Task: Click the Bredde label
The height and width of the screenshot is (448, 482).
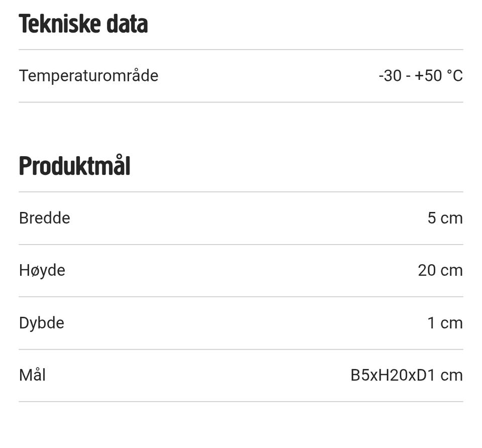Action: coord(44,218)
